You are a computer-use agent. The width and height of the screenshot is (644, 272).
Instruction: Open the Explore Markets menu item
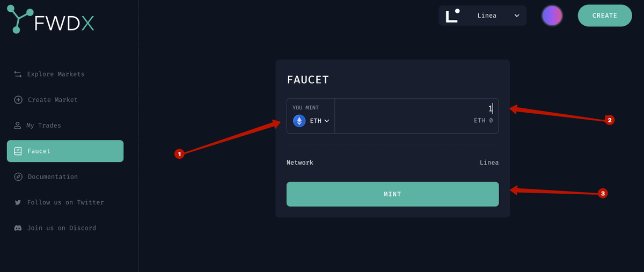(x=56, y=74)
